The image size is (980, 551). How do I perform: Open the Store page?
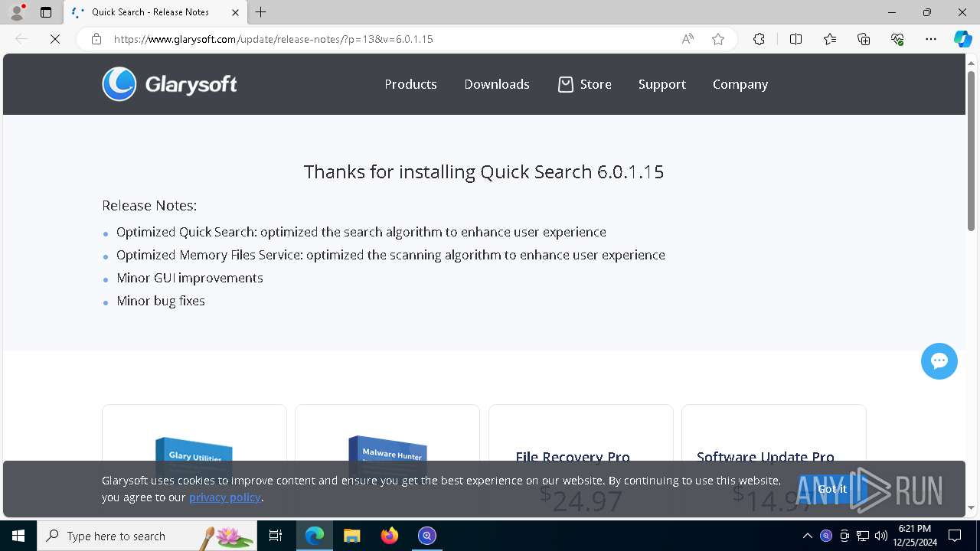coord(596,84)
